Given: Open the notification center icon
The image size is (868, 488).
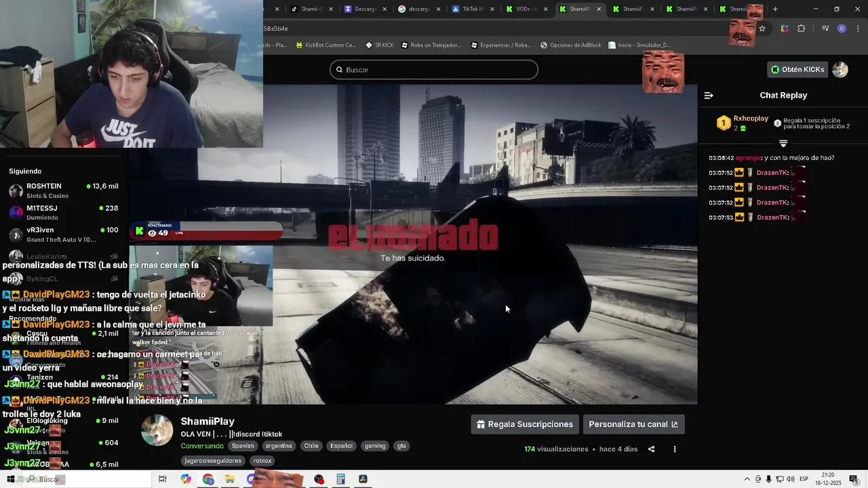Looking at the screenshot, I should pyautogui.click(x=854, y=479).
